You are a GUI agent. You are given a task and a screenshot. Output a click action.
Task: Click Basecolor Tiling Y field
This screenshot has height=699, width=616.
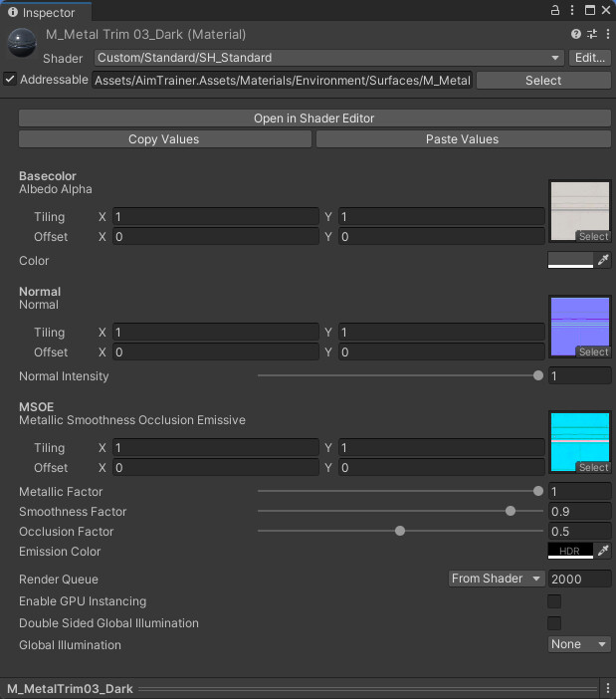click(442, 217)
